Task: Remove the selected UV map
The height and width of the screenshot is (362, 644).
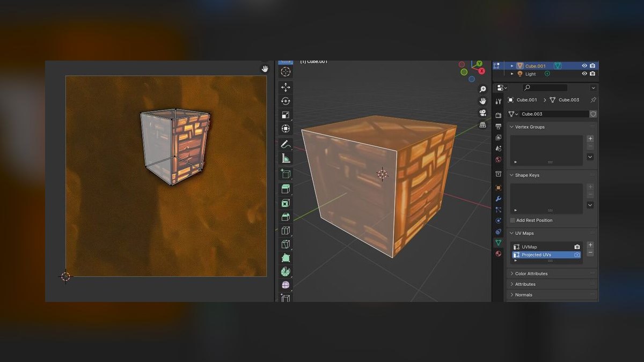Action: click(590, 253)
